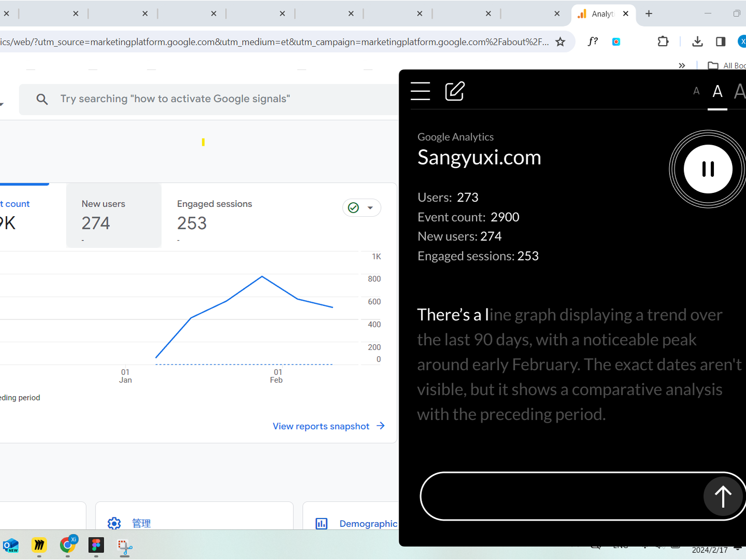Open Figma from the taskbar
Screen dimensions: 746x560
tap(96, 545)
